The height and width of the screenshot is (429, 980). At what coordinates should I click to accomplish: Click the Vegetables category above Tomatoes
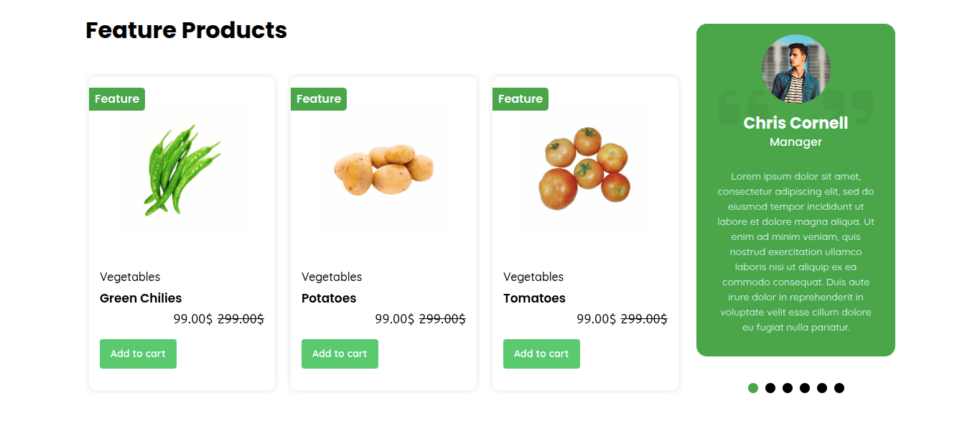click(533, 277)
